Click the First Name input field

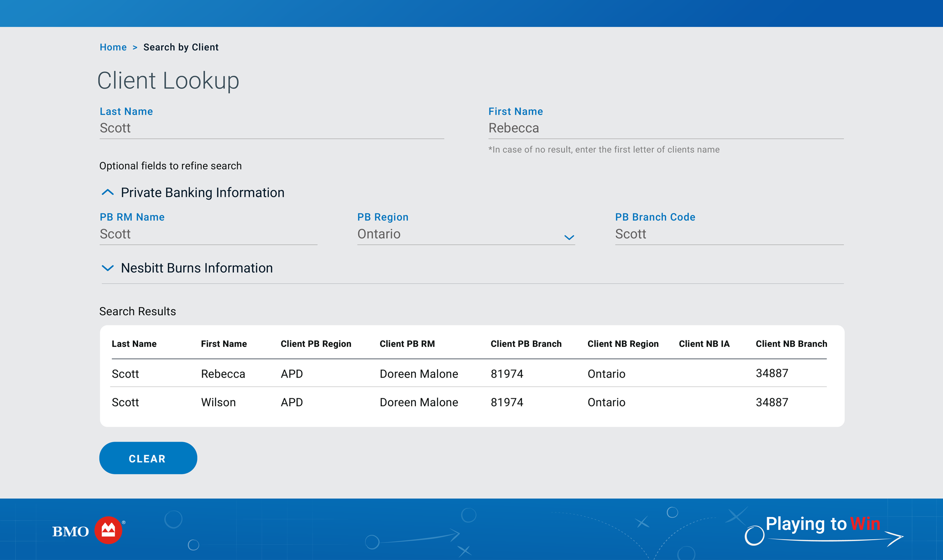665,128
